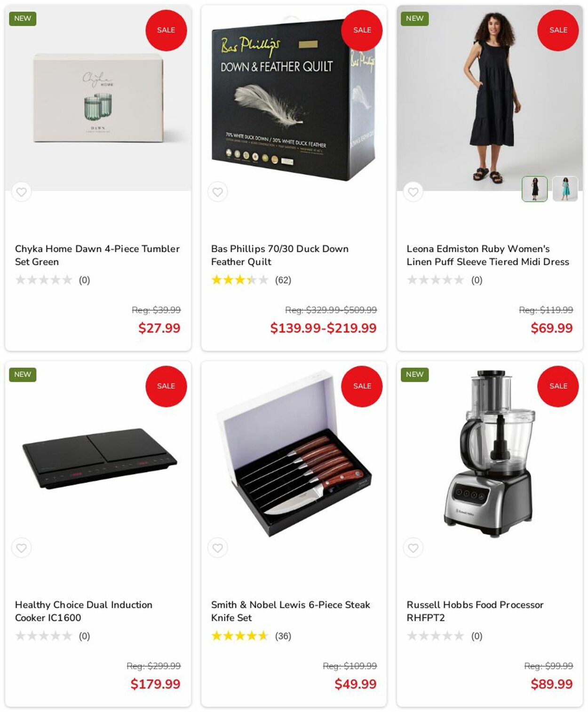The image size is (588, 712).
Task: Save Healthy Choice Induction Cooker to wishlist
Action: click(21, 548)
